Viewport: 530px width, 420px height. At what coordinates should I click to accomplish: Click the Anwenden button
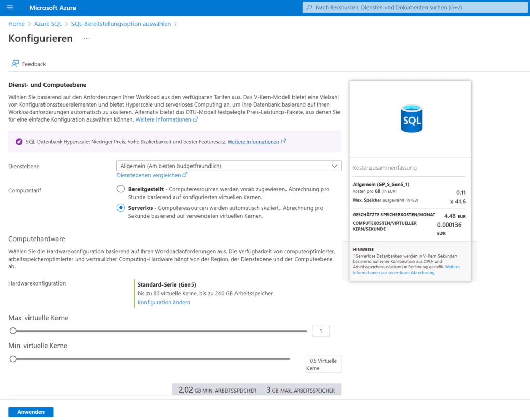tap(31, 412)
